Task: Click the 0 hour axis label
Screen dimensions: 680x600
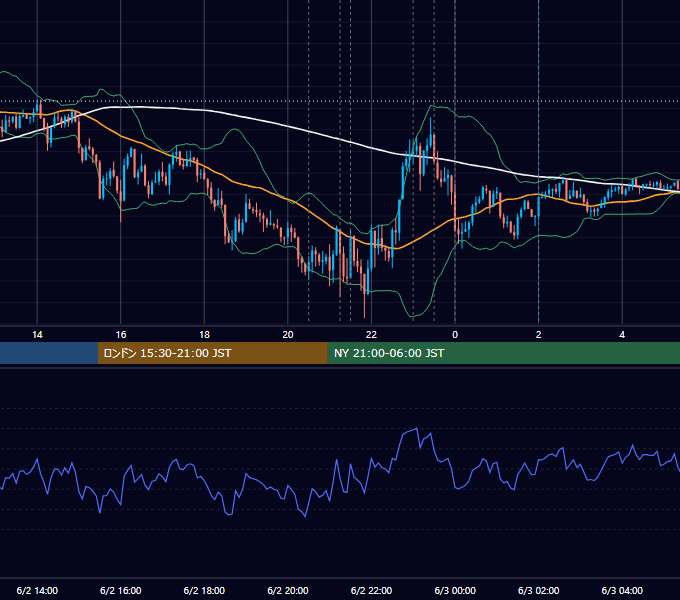Action: (455, 335)
